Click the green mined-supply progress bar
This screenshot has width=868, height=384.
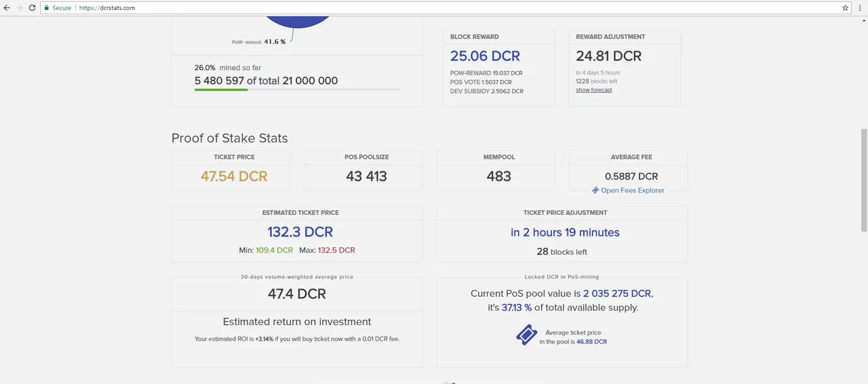(221, 89)
